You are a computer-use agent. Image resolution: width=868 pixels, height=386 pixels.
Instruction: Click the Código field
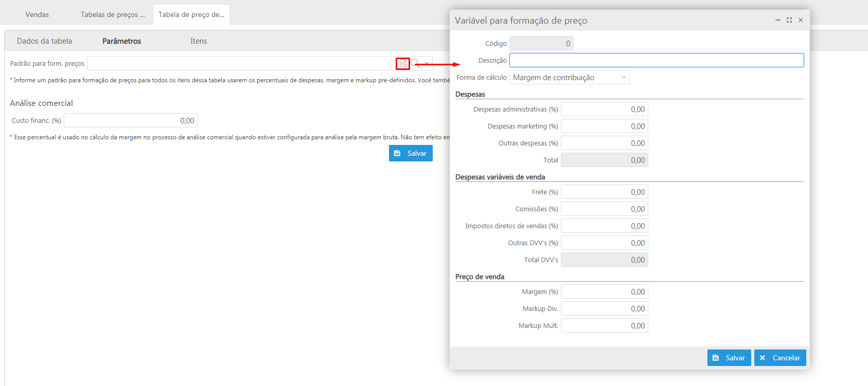541,43
